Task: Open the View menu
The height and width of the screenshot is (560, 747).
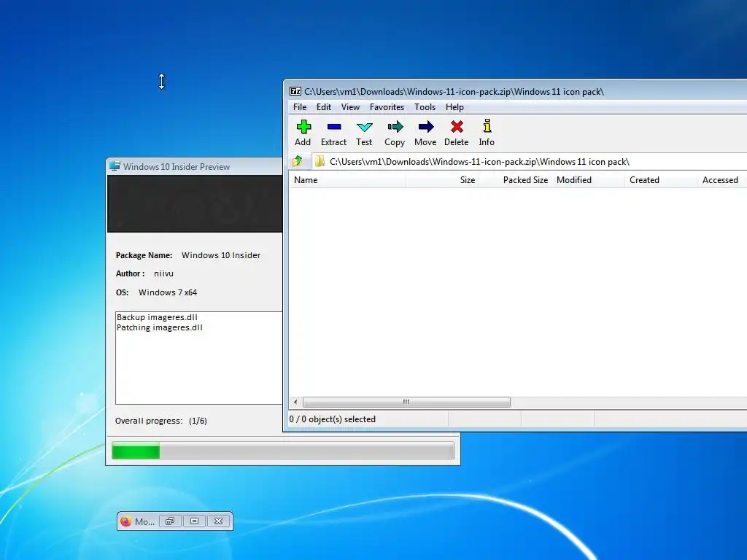Action: coord(350,107)
